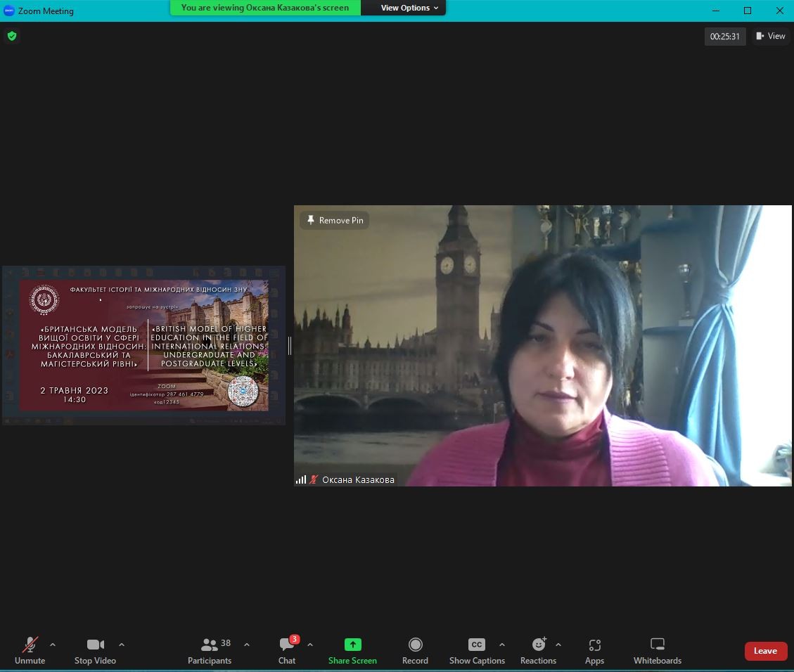794x672 pixels.
Task: Click the divider handle between shared screen and video
Action: (289, 345)
